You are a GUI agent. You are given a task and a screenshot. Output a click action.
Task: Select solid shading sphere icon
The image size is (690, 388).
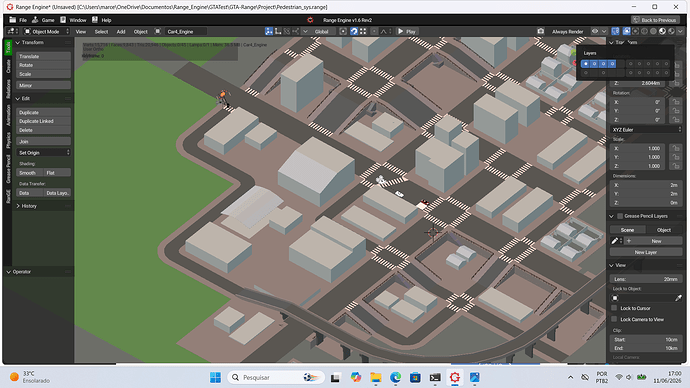[x=653, y=31]
